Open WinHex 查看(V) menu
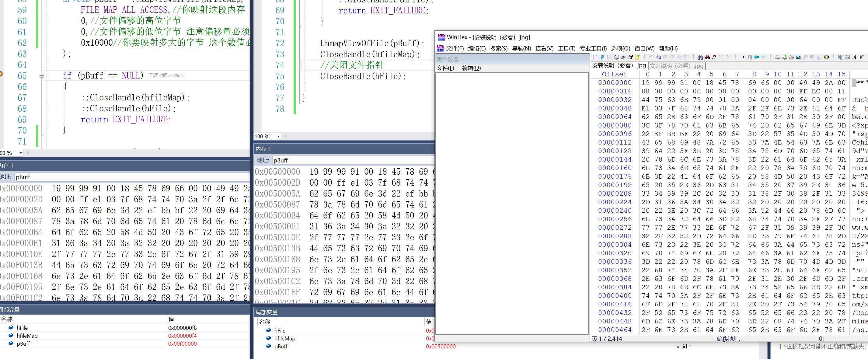Screen dimensions: 868x359 (544, 49)
